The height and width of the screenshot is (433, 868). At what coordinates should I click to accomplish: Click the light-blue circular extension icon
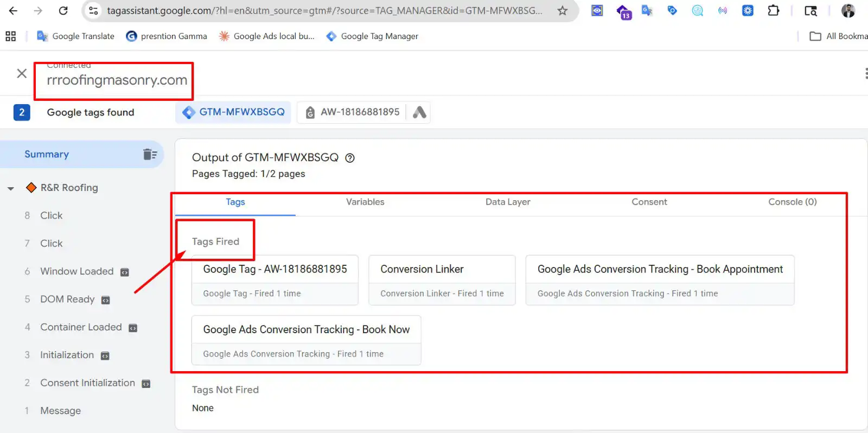click(698, 10)
